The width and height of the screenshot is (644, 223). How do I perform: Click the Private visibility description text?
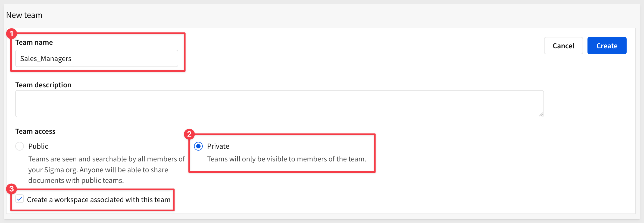[286, 159]
